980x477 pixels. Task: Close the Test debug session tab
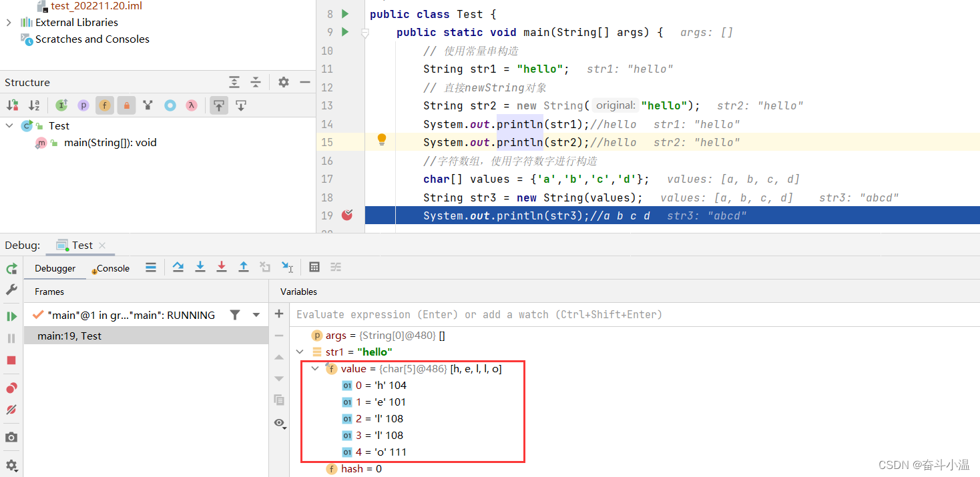[x=102, y=246]
